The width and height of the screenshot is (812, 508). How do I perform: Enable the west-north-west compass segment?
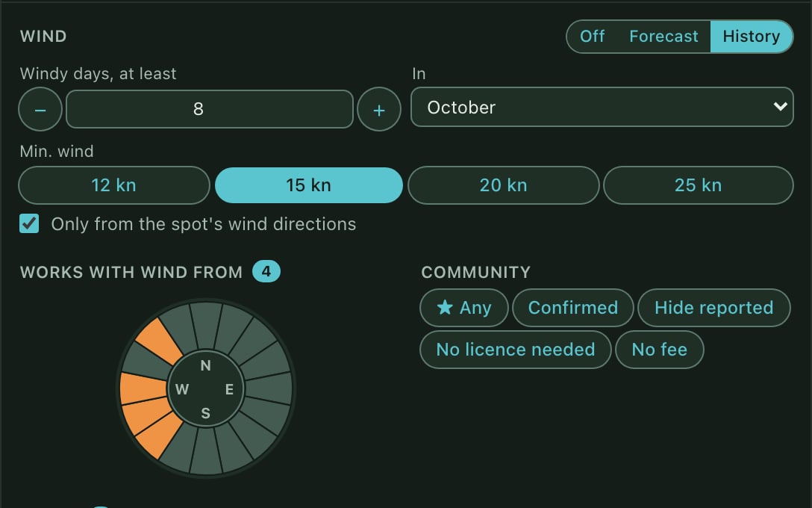(147, 364)
